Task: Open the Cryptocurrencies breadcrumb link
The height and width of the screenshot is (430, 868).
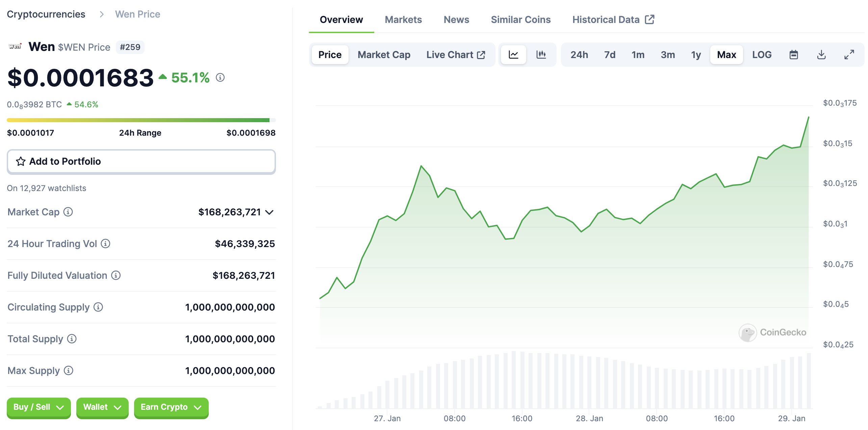Action: [x=46, y=14]
